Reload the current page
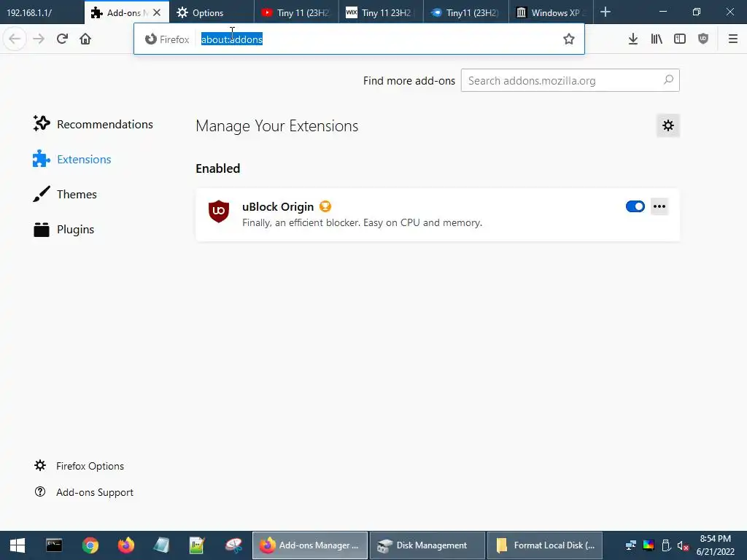 62,39
